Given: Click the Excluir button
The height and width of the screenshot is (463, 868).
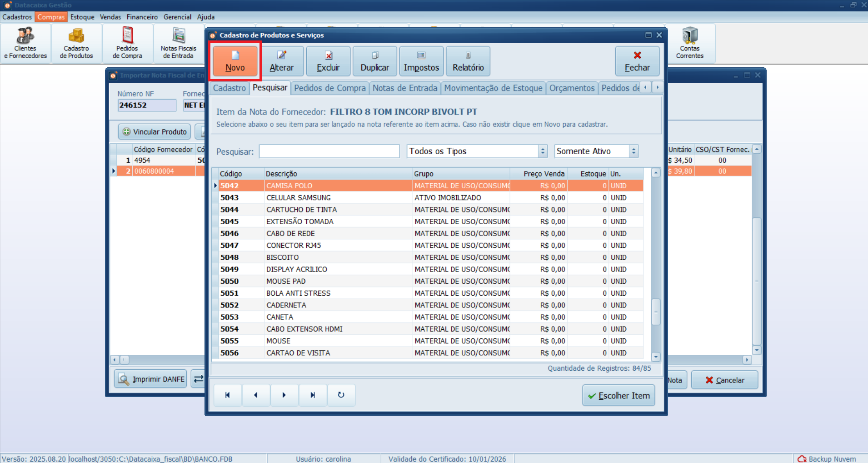Looking at the screenshot, I should (x=328, y=61).
